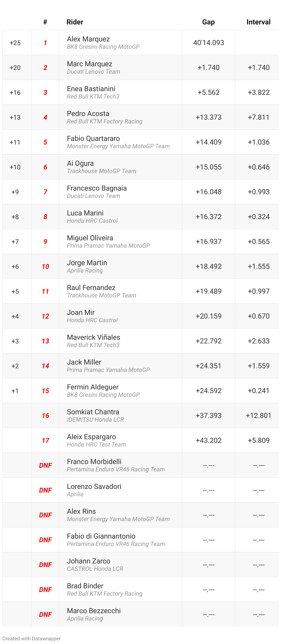
Task: Click the # position column header
Action: [x=45, y=22]
